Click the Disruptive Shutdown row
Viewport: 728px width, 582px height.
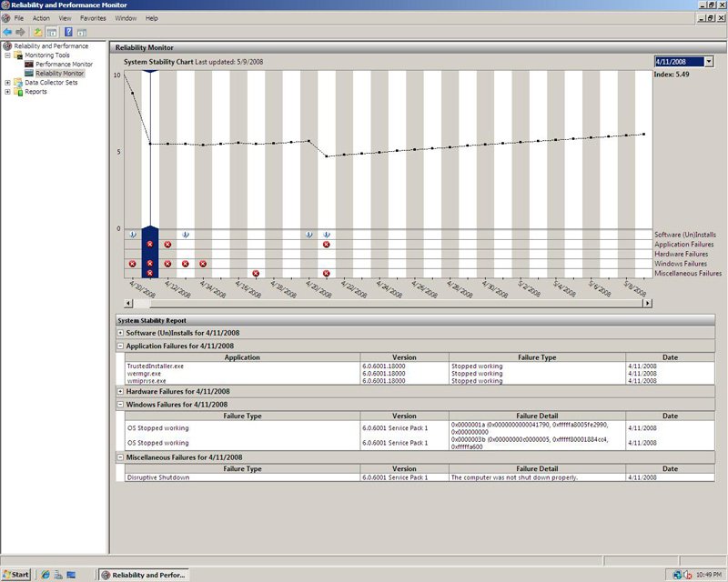coord(420,477)
